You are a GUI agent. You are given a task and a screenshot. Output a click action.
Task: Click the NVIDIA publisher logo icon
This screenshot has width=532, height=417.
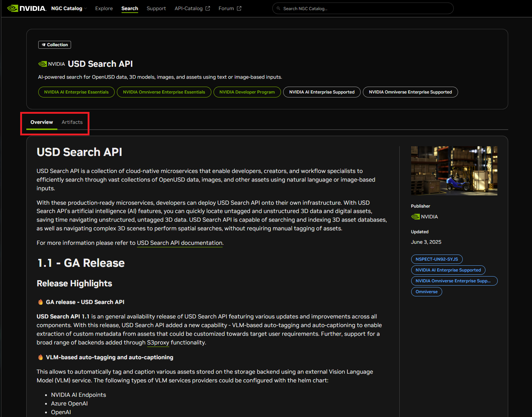coord(416,217)
